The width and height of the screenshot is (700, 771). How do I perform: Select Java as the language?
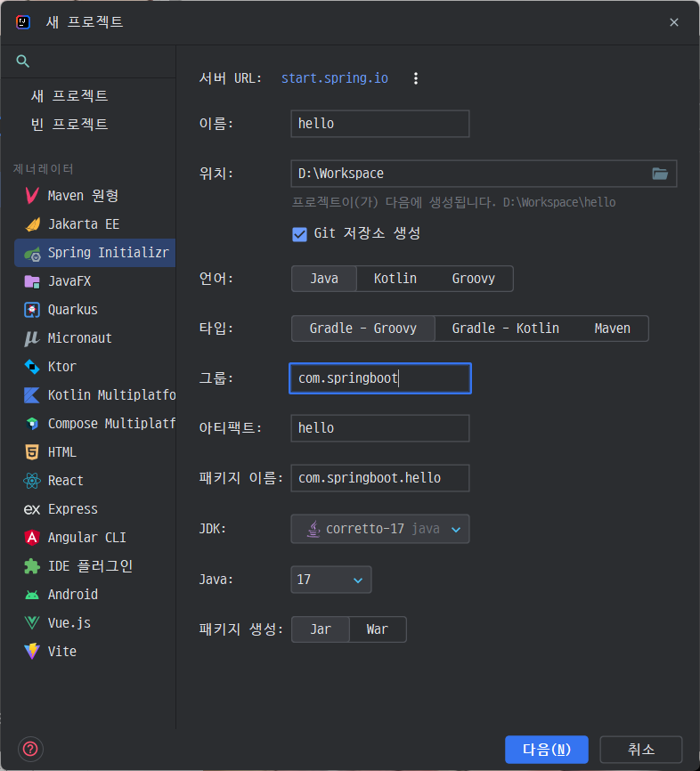pos(324,279)
